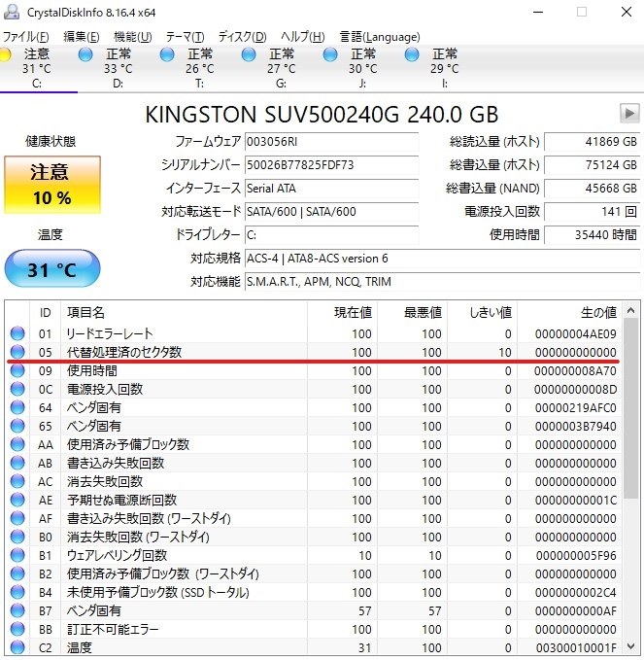Click the 31 °C temperature button

click(52, 268)
